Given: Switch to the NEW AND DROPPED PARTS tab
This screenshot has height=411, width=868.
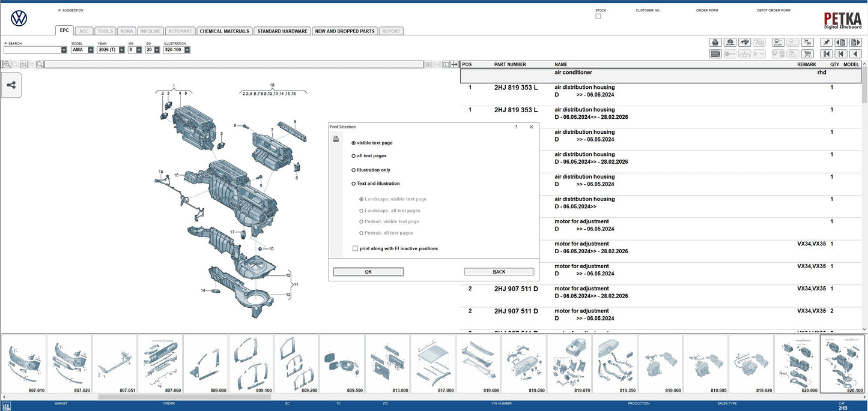Looking at the screenshot, I should (345, 31).
